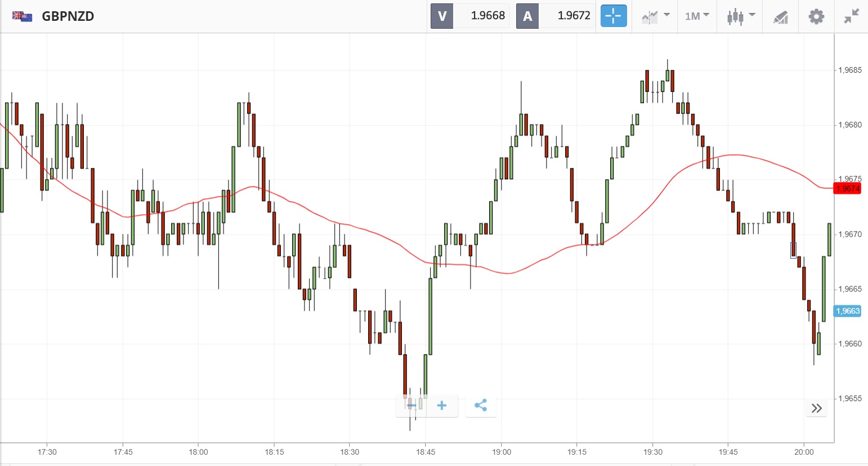The height and width of the screenshot is (466, 868).
Task: Share the chart
Action: 481,405
